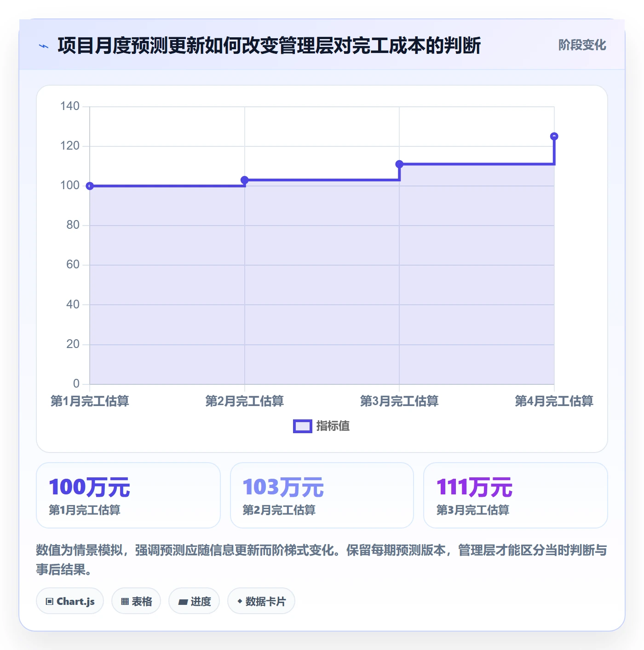Click the lightning icon beside the title
The image size is (644, 650).
pyautogui.click(x=44, y=46)
